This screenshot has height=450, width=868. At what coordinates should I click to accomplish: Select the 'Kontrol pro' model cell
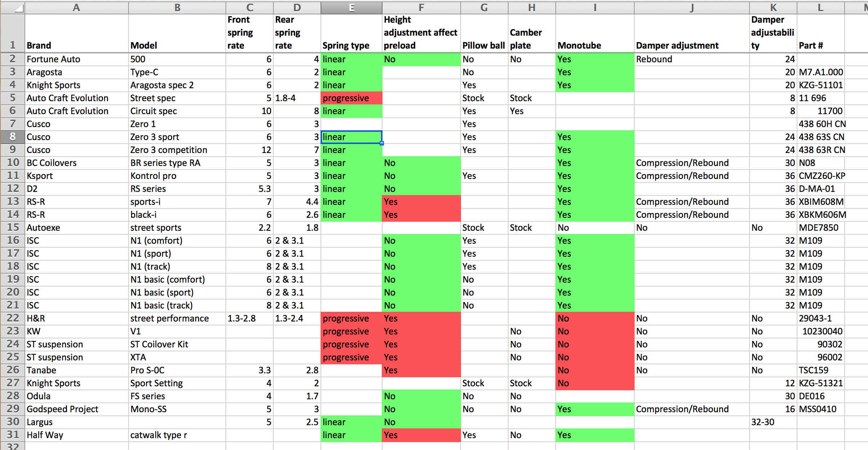pos(177,176)
